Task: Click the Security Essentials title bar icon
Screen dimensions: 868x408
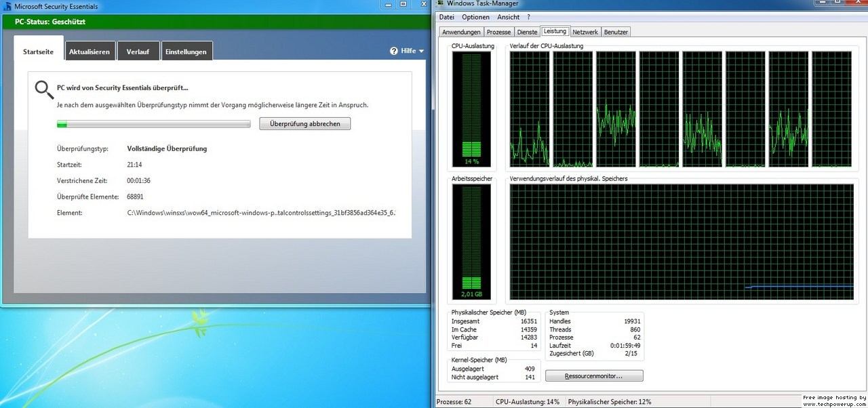Action: (x=7, y=6)
